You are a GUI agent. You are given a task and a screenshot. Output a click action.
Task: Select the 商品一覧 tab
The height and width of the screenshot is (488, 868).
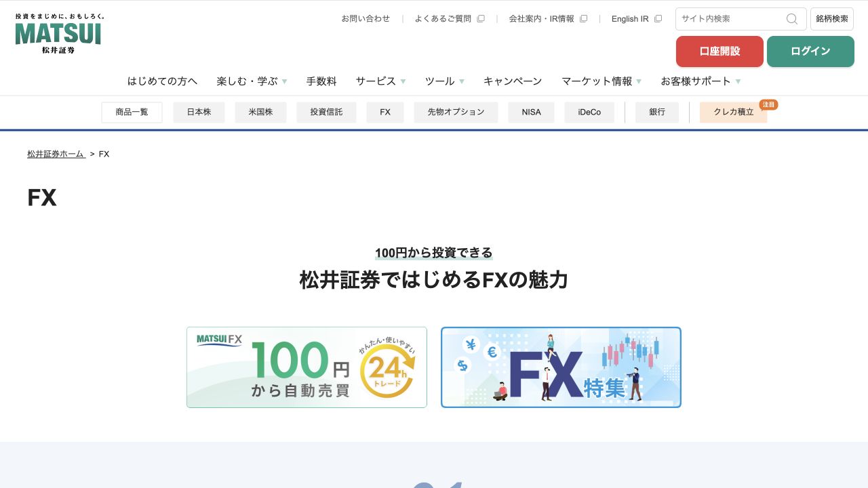132,113
